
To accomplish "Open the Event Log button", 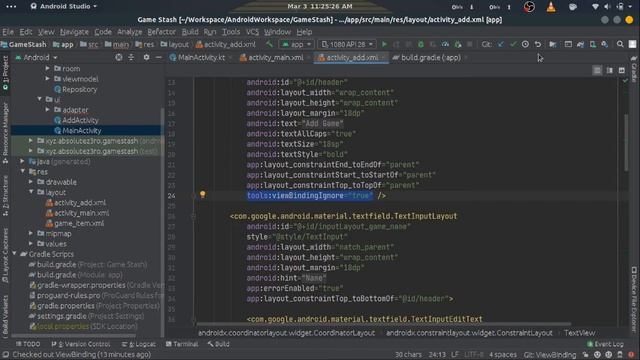I will pos(605,344).
